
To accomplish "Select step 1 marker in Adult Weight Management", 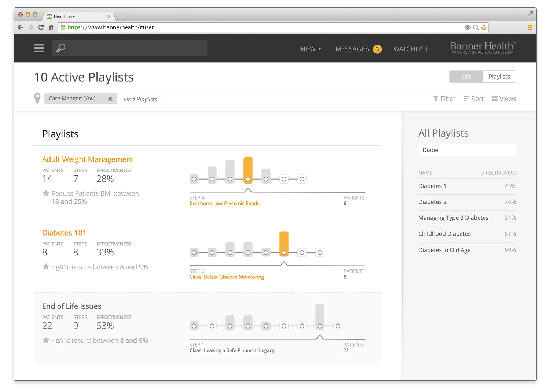I will coord(194,179).
